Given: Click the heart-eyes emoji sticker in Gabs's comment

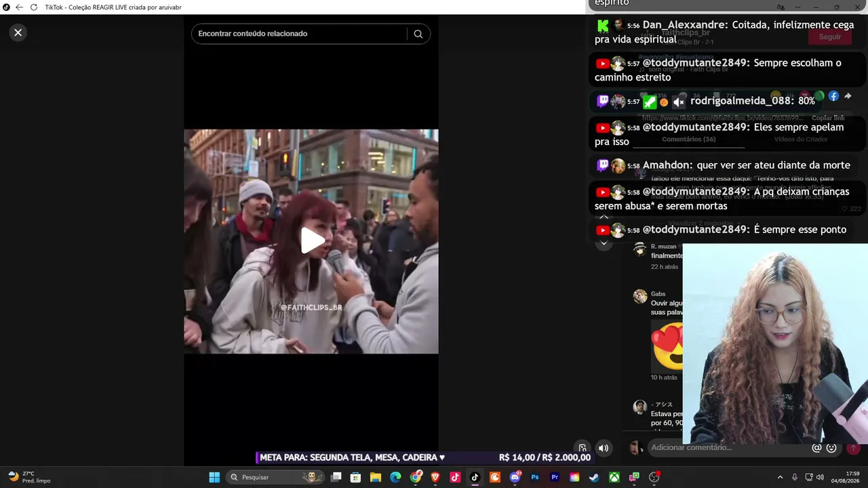Looking at the screenshot, I should pyautogui.click(x=667, y=345).
